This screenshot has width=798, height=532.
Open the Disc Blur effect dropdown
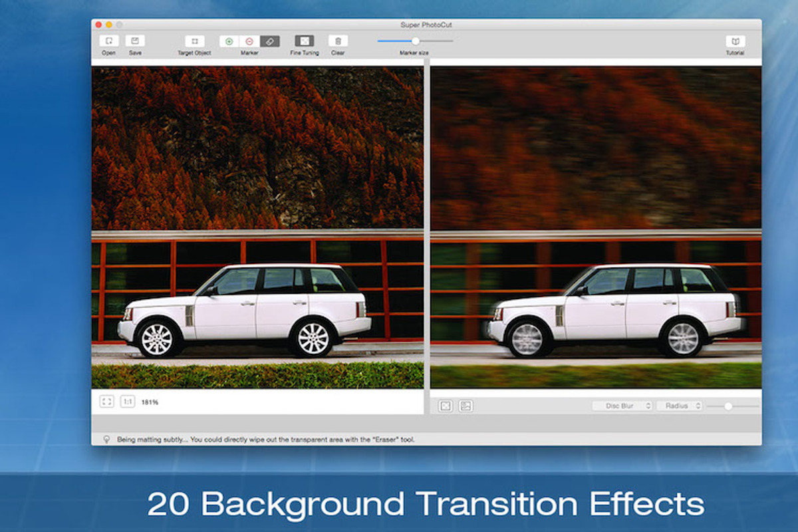click(622, 406)
